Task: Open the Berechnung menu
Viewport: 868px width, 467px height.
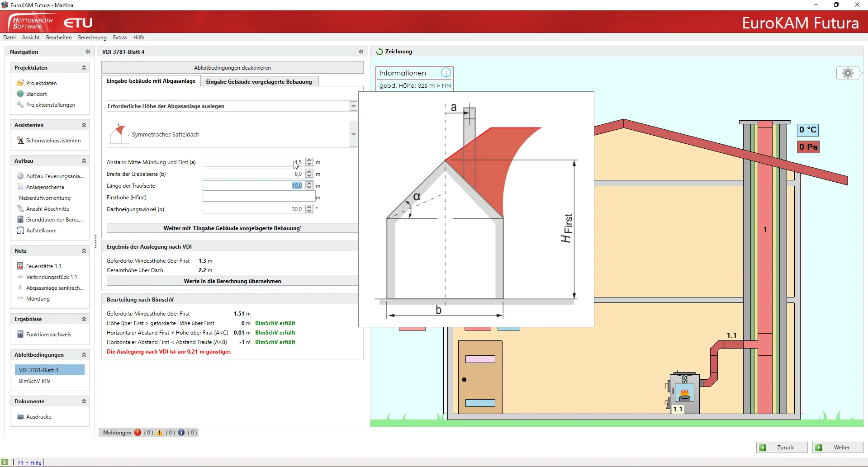Action: click(x=92, y=38)
